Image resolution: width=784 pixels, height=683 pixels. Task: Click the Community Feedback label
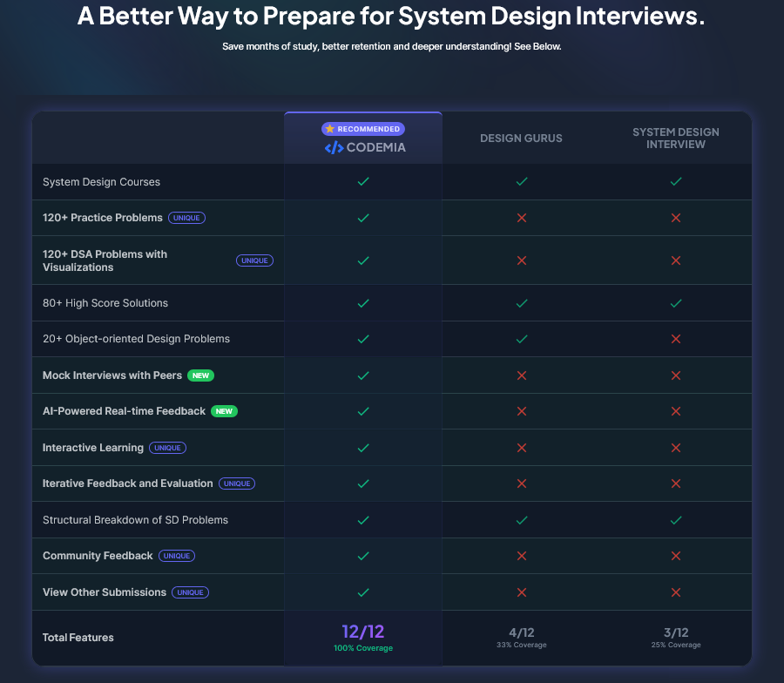point(98,556)
